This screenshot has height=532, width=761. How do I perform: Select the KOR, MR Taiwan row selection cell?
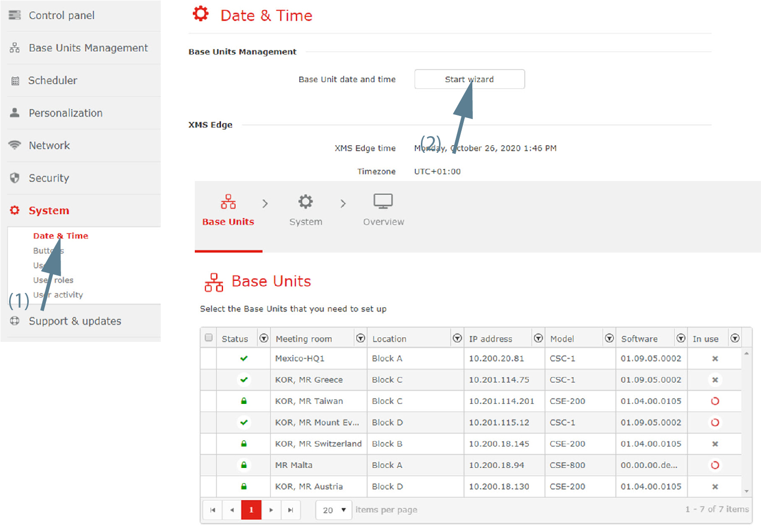[208, 401]
